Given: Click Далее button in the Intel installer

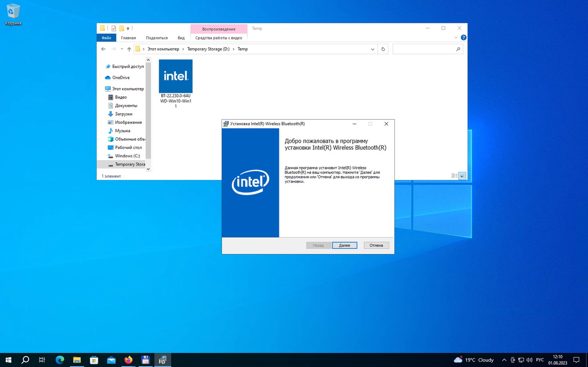Looking at the screenshot, I should [344, 245].
